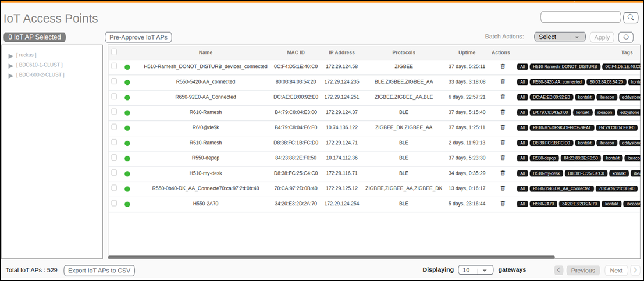Go to previous page arrow icon
Viewport: 644px width, 281px height.
(558, 270)
